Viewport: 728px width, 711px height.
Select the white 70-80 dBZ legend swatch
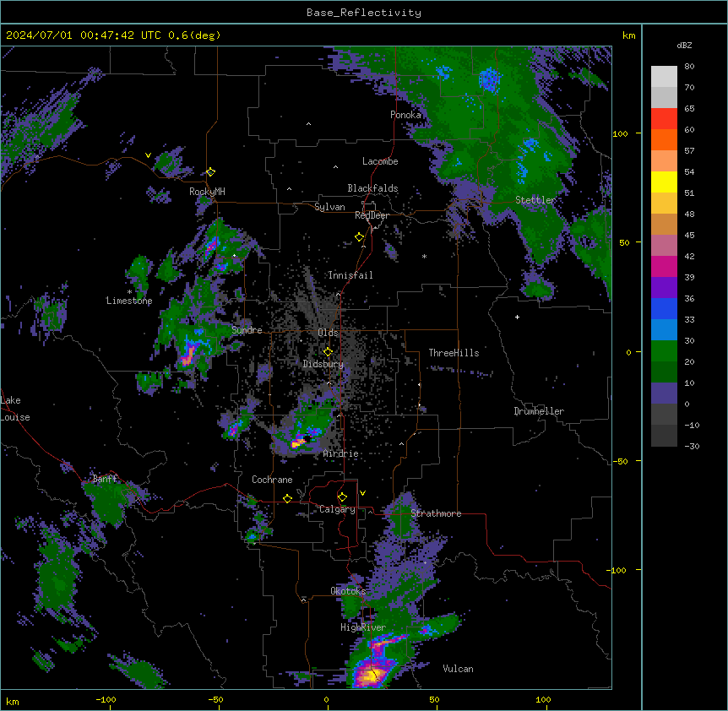(664, 77)
